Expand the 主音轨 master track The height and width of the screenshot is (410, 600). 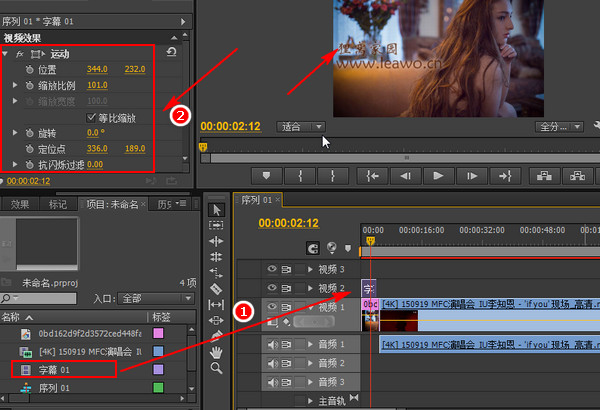(310, 401)
